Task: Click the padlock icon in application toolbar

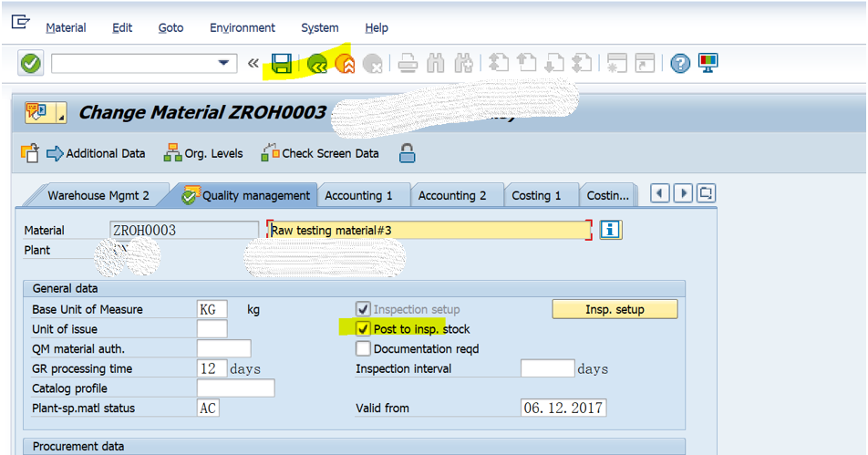Action: (x=407, y=153)
